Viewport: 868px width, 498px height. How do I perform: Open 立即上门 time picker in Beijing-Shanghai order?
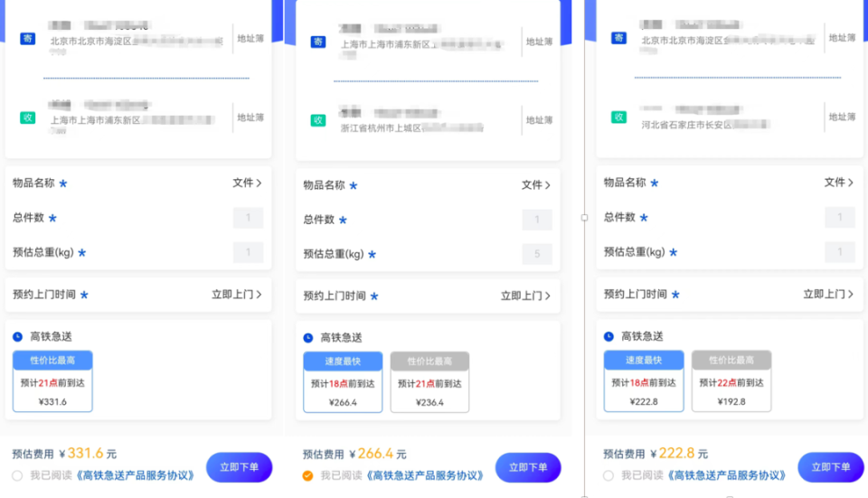point(236,295)
